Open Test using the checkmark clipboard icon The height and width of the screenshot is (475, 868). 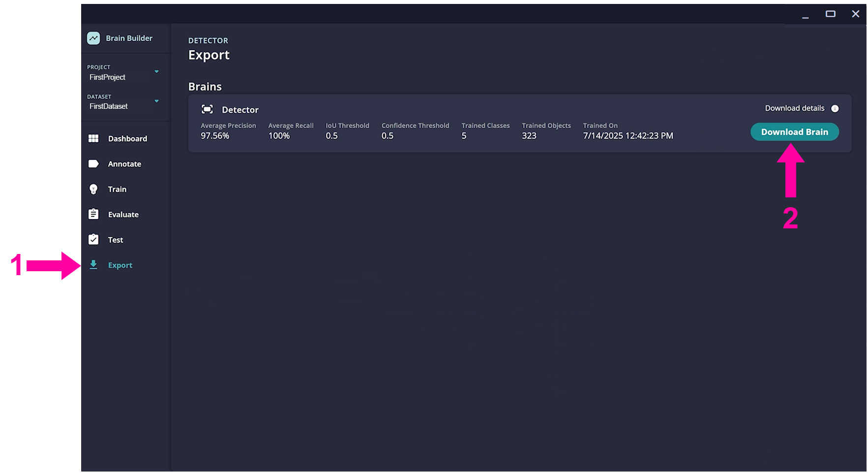point(93,239)
